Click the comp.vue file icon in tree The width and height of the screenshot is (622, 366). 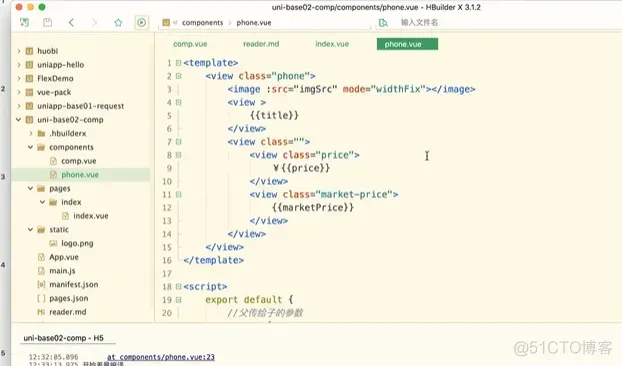54,161
